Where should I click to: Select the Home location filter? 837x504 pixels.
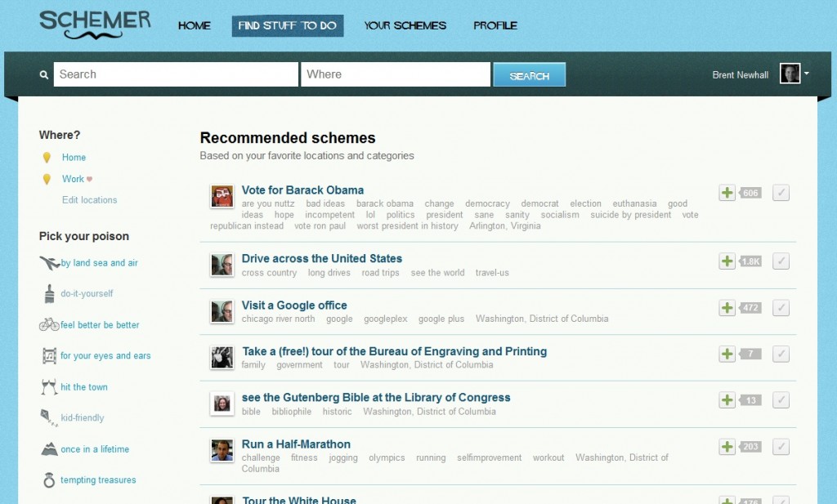click(74, 158)
